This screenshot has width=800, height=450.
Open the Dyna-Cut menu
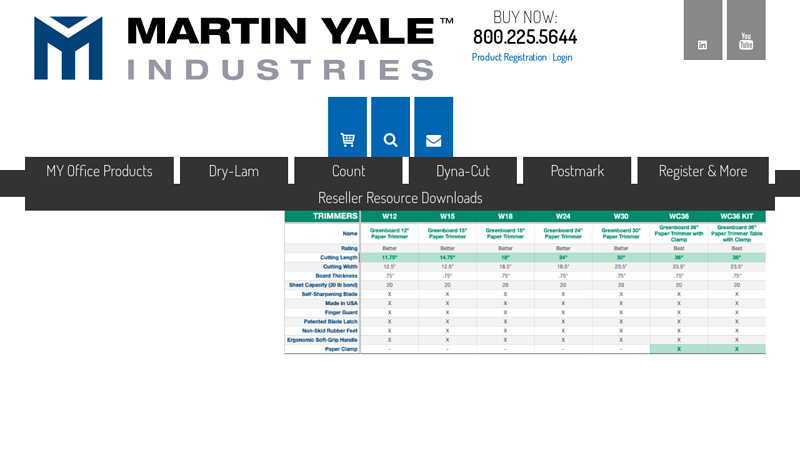point(463,171)
